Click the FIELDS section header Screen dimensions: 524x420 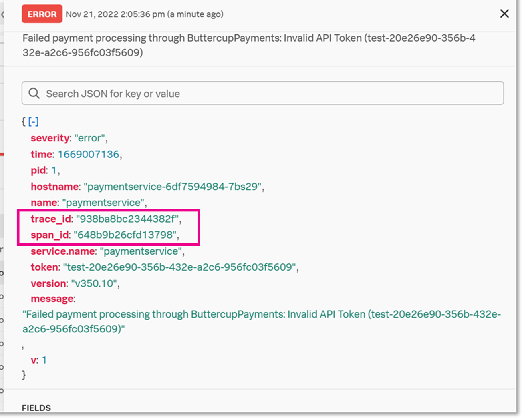[36, 408]
